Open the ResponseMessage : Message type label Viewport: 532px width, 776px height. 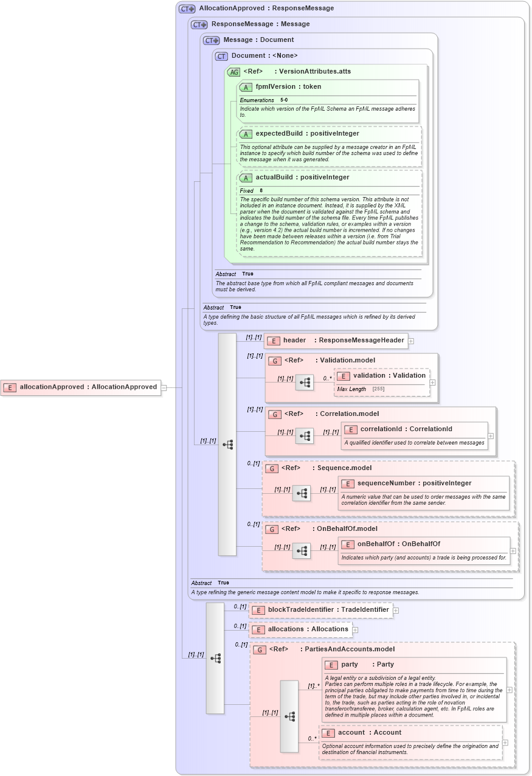(260, 24)
